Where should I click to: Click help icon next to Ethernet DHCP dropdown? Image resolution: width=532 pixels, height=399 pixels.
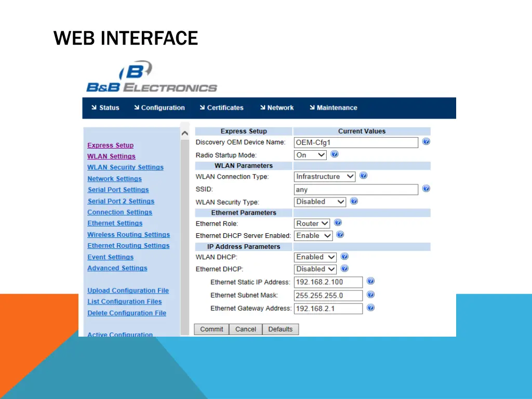click(x=344, y=269)
